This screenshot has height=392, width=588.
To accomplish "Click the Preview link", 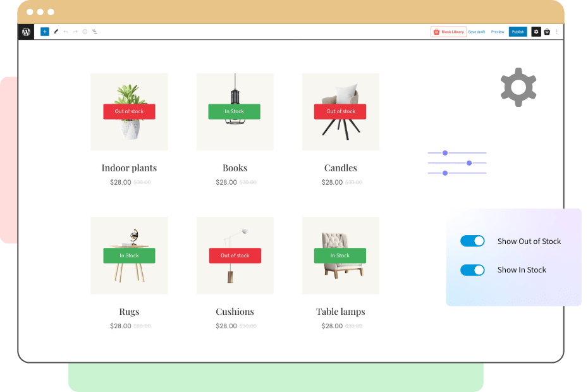I will click(498, 32).
